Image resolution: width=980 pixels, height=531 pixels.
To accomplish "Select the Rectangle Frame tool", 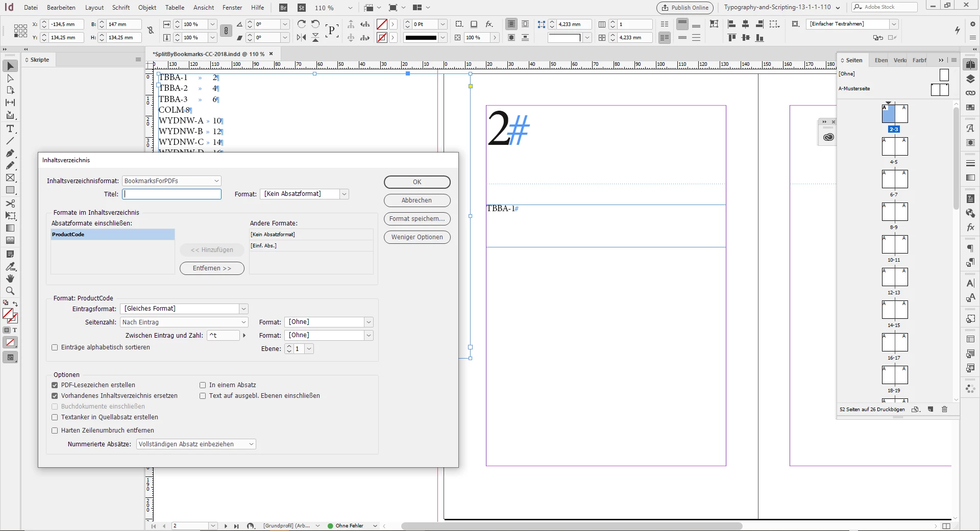I will [x=10, y=178].
